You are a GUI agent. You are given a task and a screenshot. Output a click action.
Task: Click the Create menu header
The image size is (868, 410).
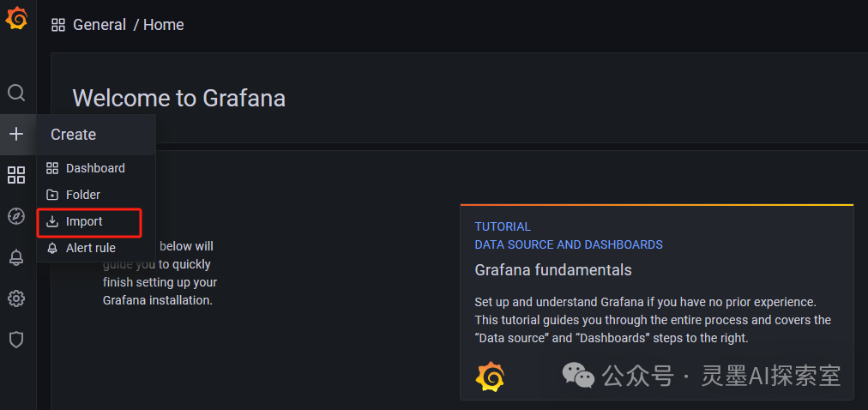pos(74,135)
